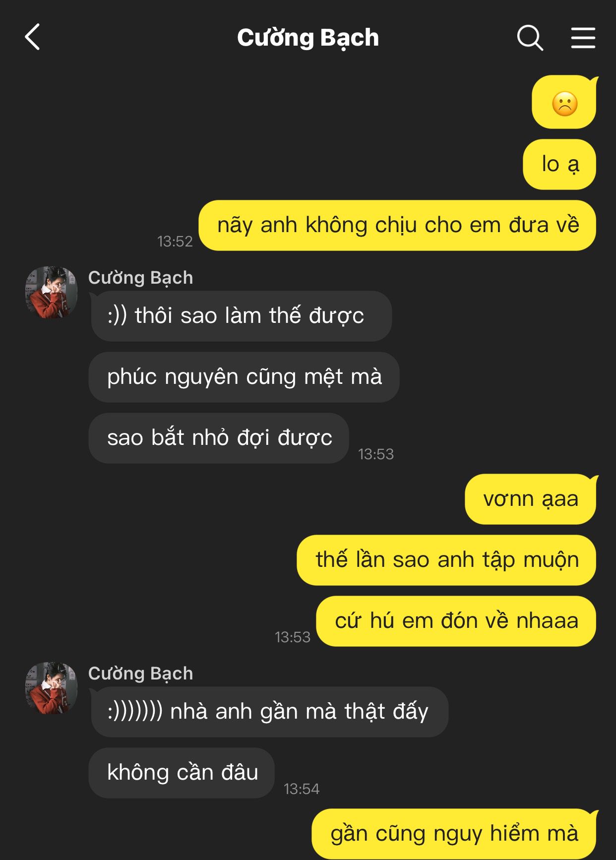Select the 'không cần đâu' message bubble
This screenshot has height=860, width=616.
182,773
